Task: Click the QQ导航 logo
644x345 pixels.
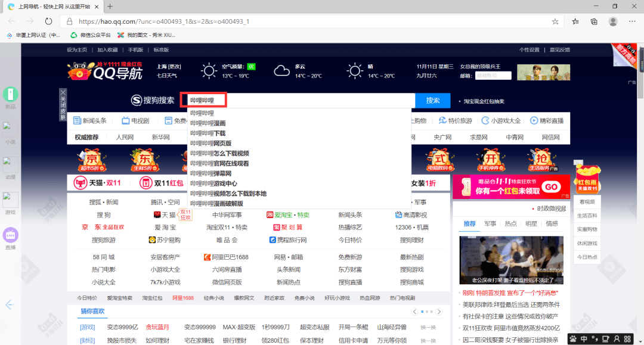Action: 105,70
